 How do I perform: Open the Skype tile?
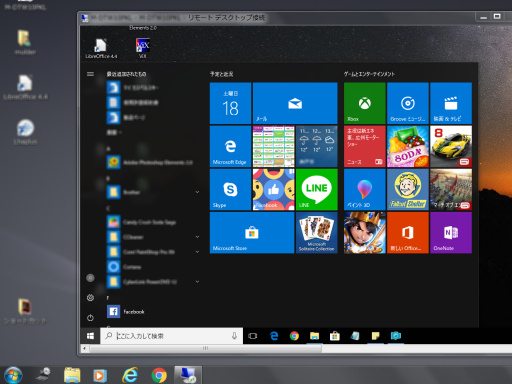[x=230, y=189]
